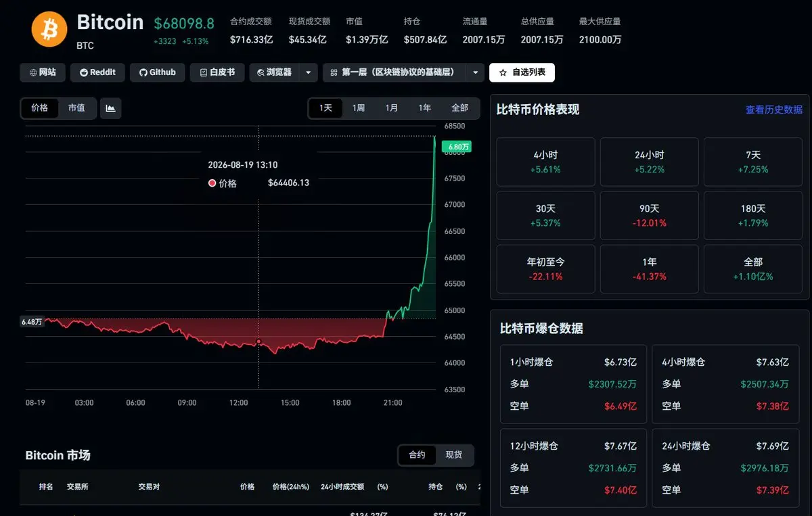Switch Bitcoin 市场 to 合约 tab

[x=418, y=455]
